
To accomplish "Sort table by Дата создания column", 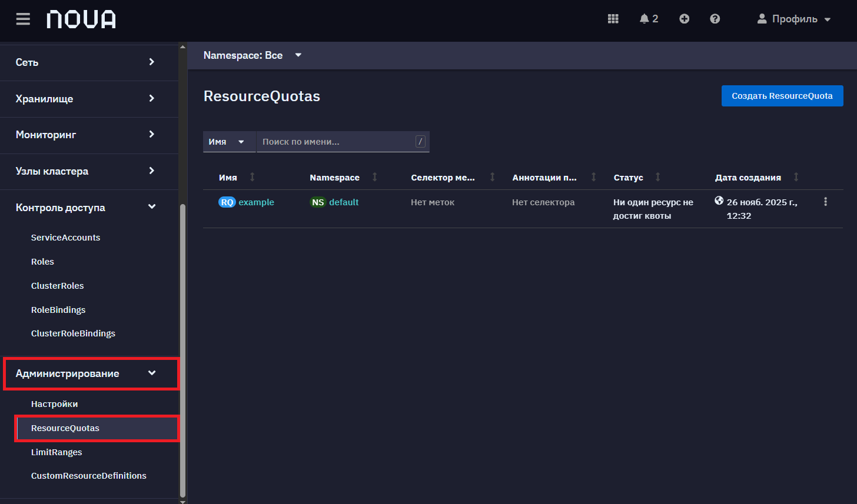I will (757, 178).
